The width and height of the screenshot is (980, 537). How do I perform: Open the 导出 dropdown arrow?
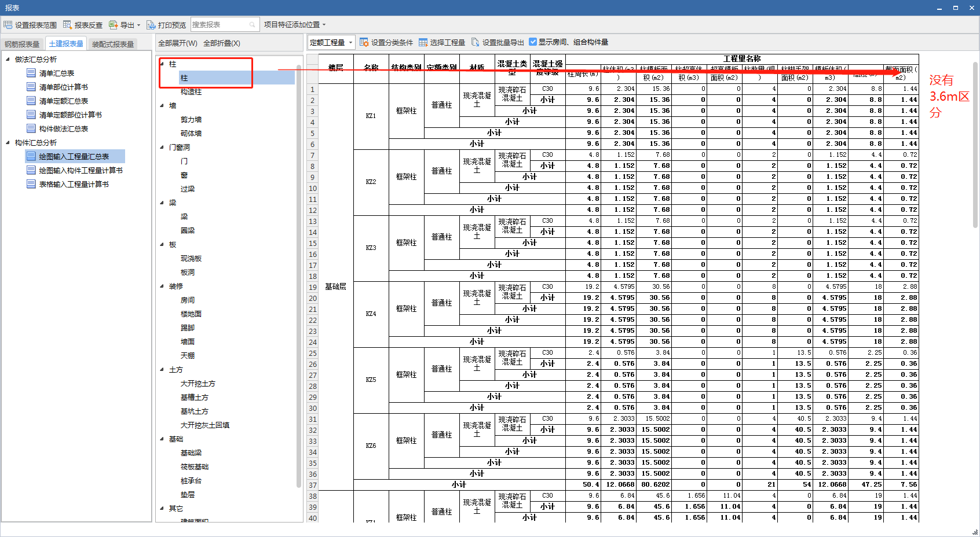tap(138, 25)
